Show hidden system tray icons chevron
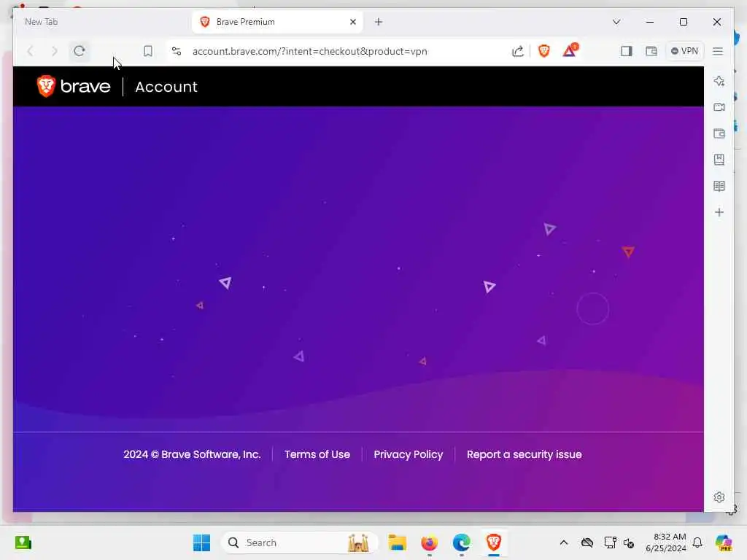 pyautogui.click(x=564, y=542)
